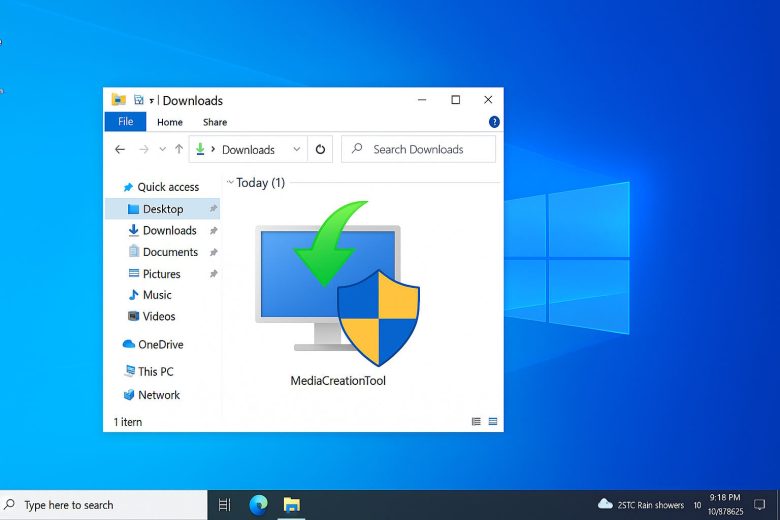Switch to the Share ribbon tab
The image size is (780, 520).
pyautogui.click(x=215, y=122)
